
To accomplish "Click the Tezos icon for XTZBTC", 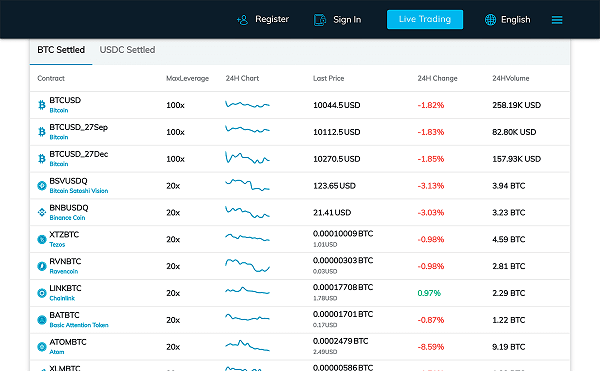I will coord(42,239).
